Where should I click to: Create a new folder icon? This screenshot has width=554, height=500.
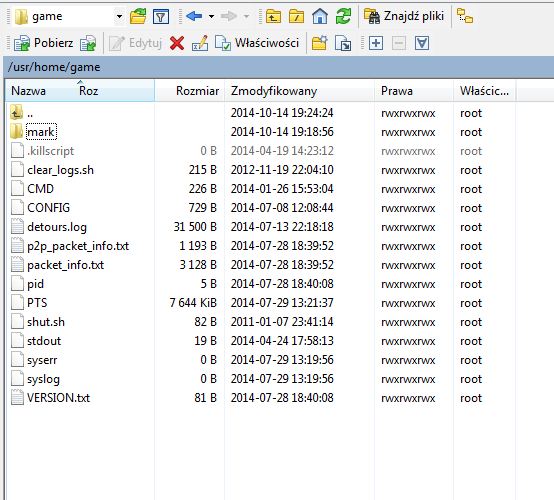[x=319, y=43]
